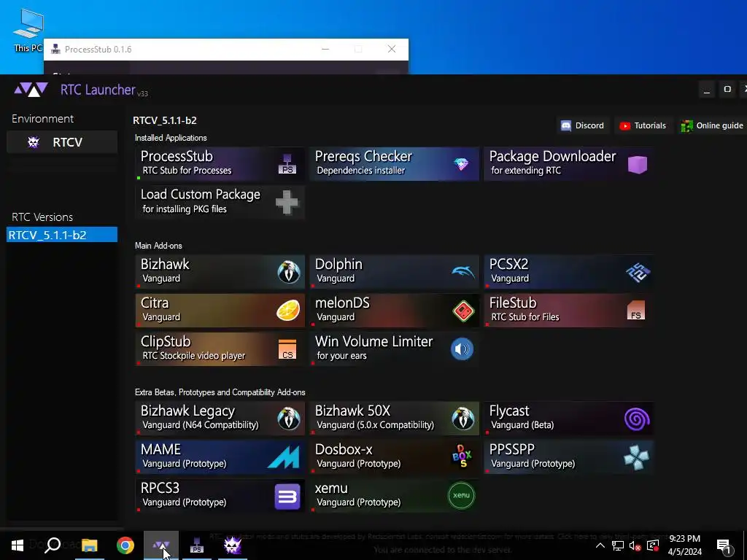747x560 pixels.
Task: Click the Bizhawk 50X hawk icon
Action: [x=463, y=419]
